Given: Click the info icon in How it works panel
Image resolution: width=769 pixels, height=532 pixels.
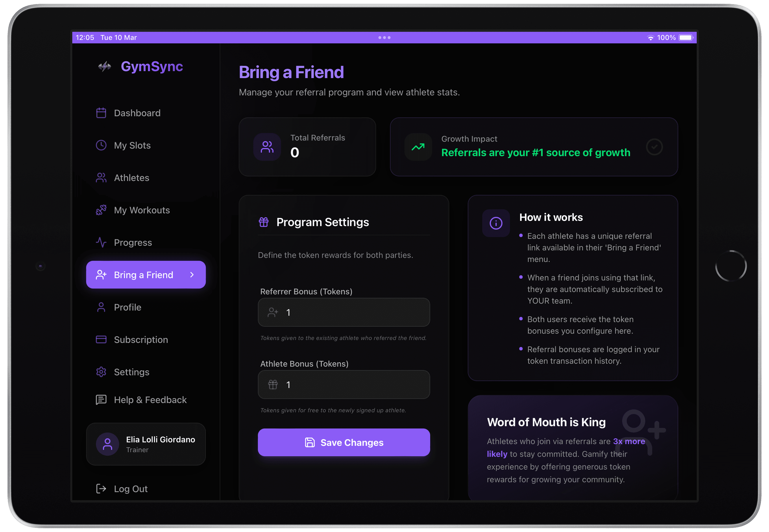Looking at the screenshot, I should click(496, 223).
